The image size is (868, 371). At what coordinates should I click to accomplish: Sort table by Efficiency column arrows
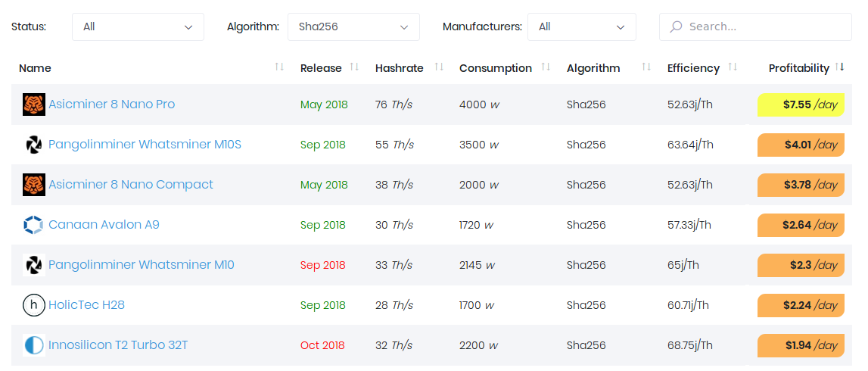pyautogui.click(x=733, y=67)
